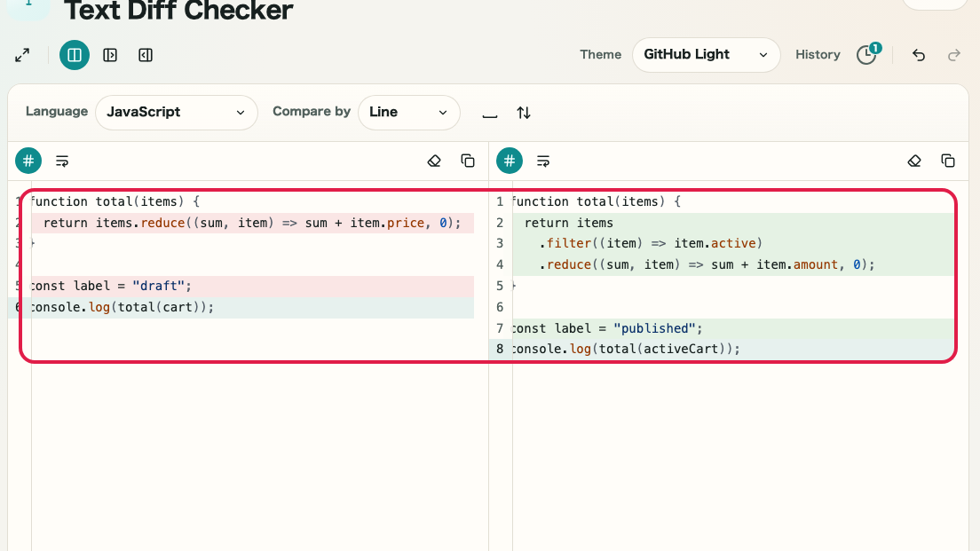Click left line with item.price reduce

point(252,223)
